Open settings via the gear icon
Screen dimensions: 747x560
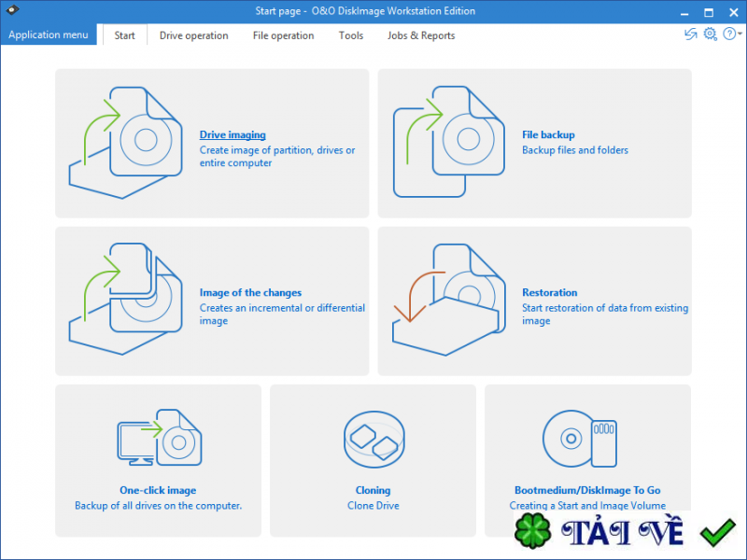(x=710, y=34)
